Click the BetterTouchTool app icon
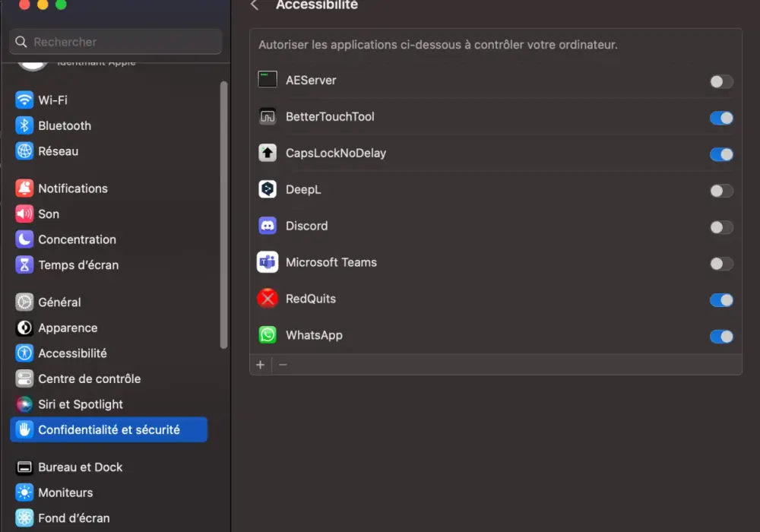The height and width of the screenshot is (532, 760). 267,116
